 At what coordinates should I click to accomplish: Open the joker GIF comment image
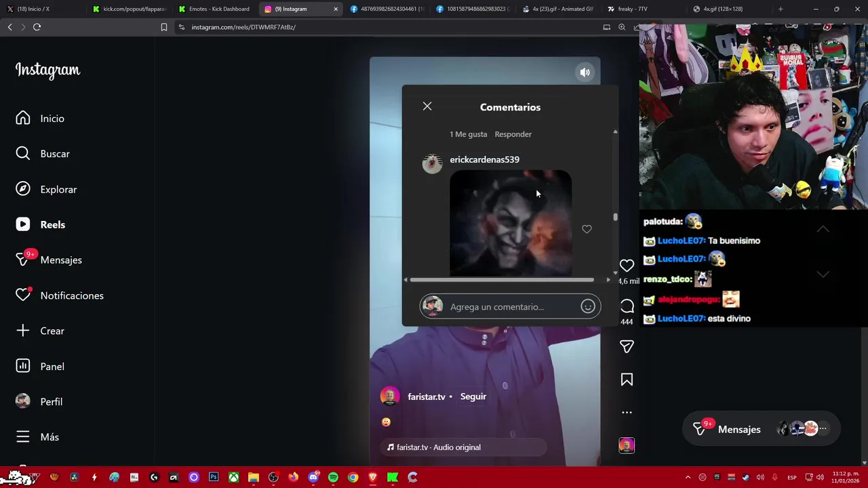coord(511,223)
